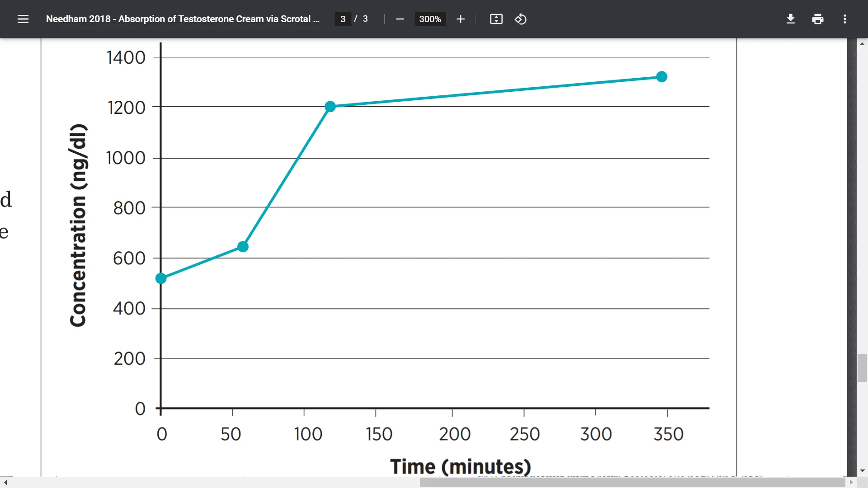Click the Concentration (ng/dl) axis label
This screenshot has width=868, height=488.
tap(78, 225)
